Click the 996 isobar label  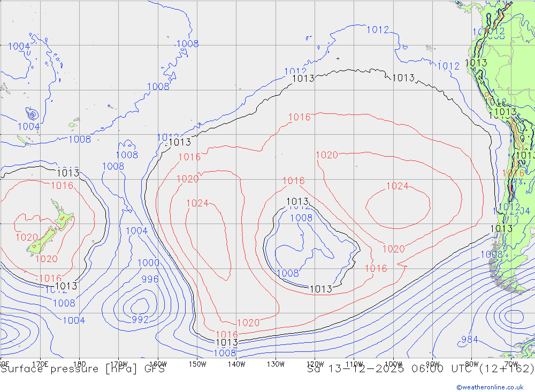[x=150, y=279]
